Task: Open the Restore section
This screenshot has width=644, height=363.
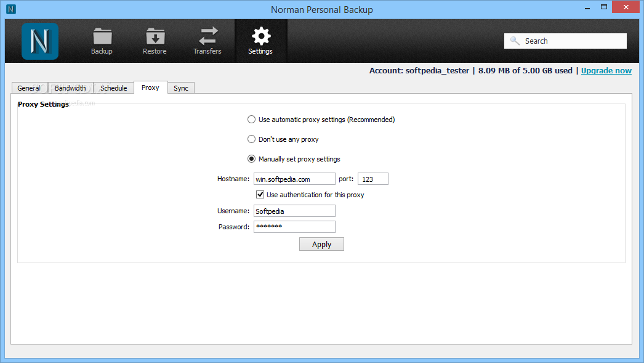Action: (155, 41)
